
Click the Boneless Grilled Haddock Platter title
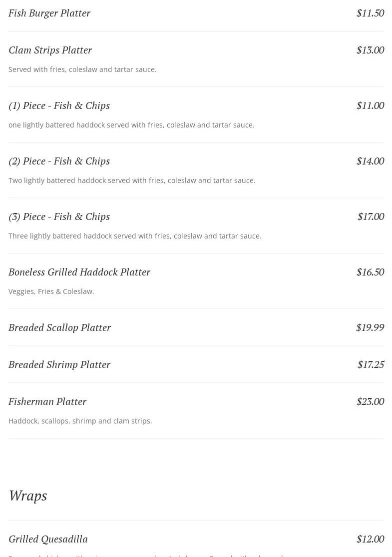tap(79, 272)
